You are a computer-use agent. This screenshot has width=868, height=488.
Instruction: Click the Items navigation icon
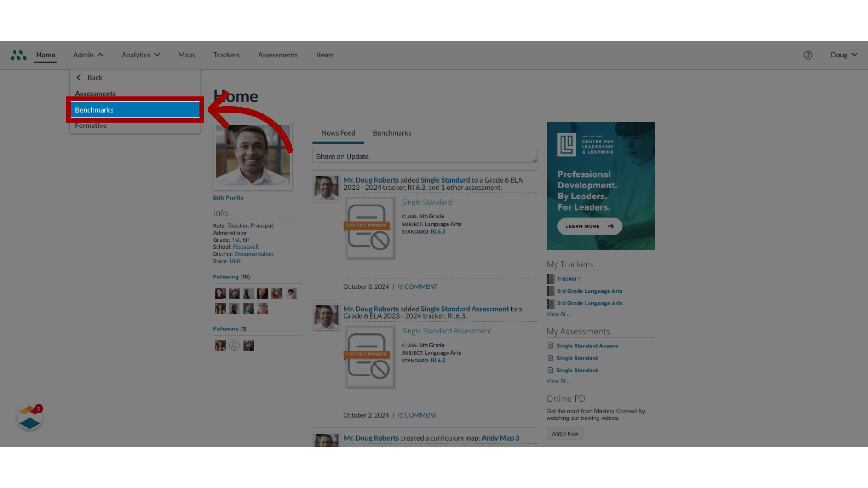pos(324,54)
